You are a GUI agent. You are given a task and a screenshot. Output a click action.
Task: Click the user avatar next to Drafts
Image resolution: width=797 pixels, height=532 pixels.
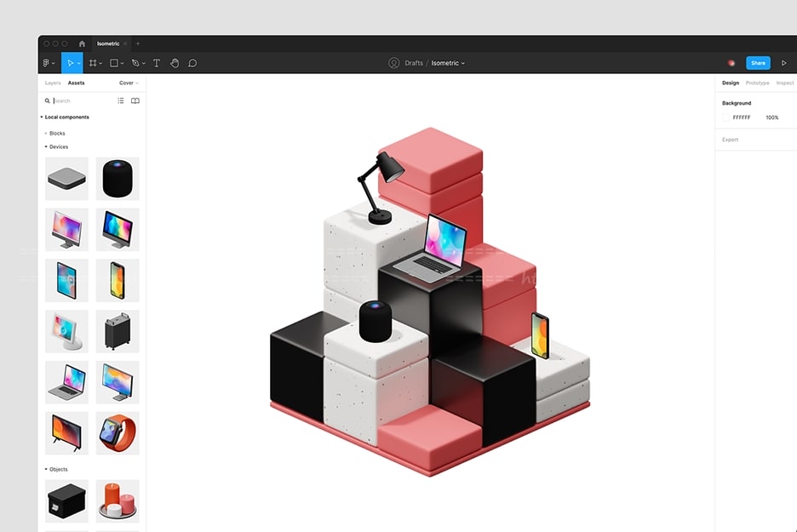click(394, 63)
